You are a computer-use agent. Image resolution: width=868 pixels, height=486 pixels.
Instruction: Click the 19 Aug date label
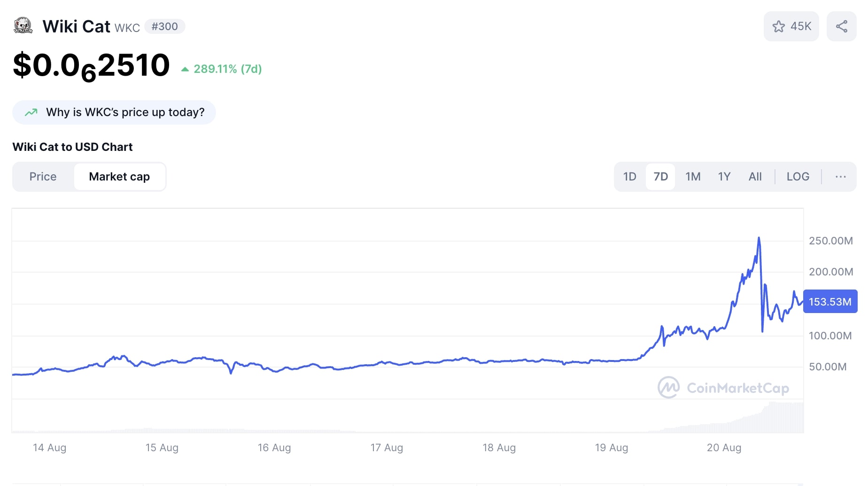pyautogui.click(x=611, y=447)
